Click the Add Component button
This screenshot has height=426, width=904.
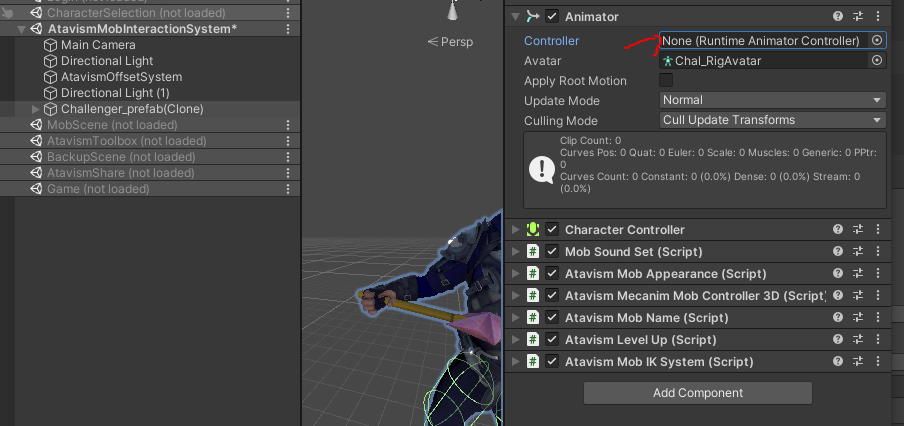(698, 393)
